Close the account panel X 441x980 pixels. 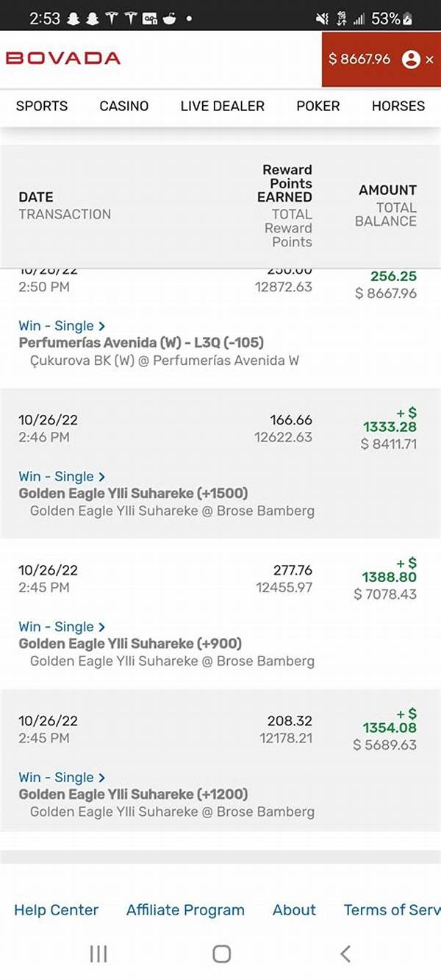(430, 60)
